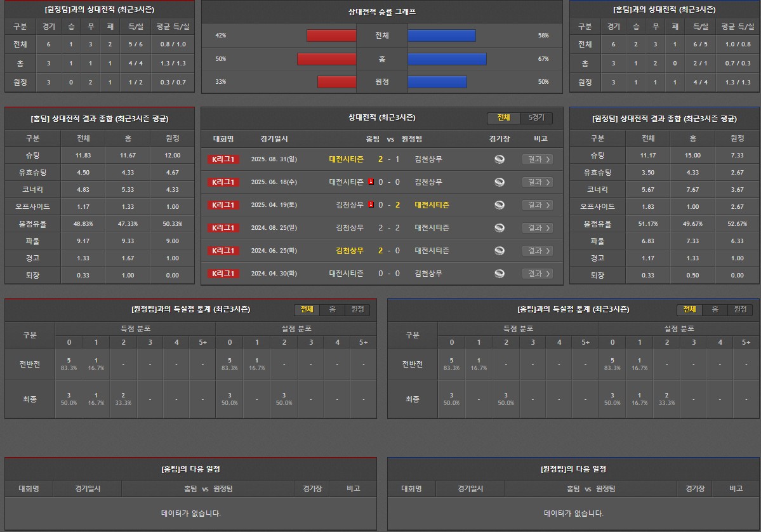Click the red 전체 win rate bar

tap(331, 36)
